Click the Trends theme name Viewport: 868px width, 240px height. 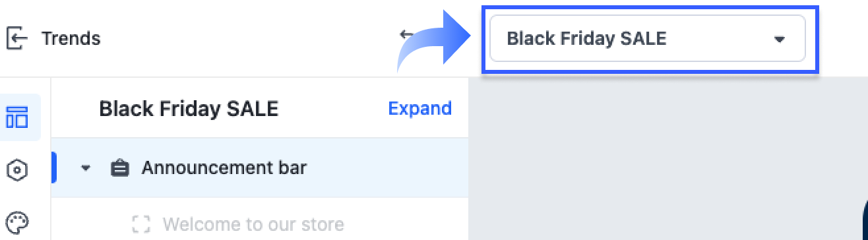pyautogui.click(x=71, y=38)
